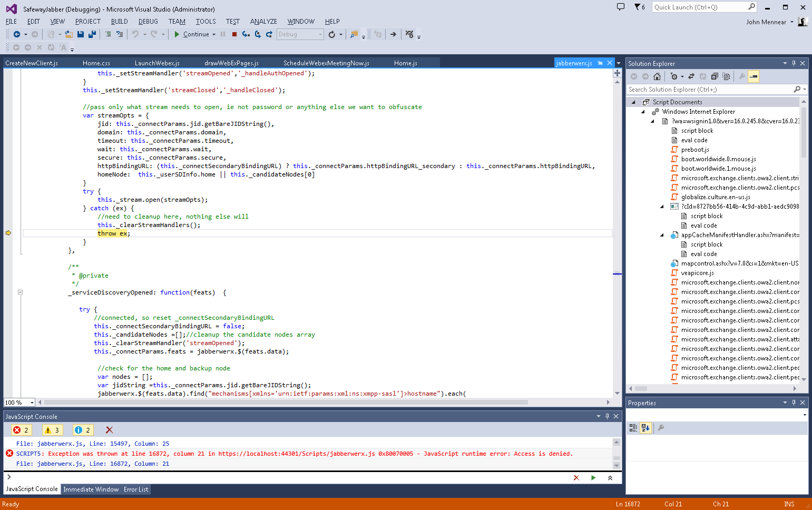Click the Navigate Backward arrow in toolbar
Image resolution: width=812 pixels, height=510 pixels.
tap(17, 34)
